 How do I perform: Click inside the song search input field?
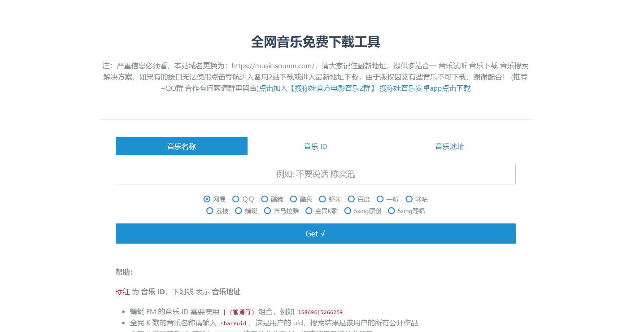(x=315, y=174)
